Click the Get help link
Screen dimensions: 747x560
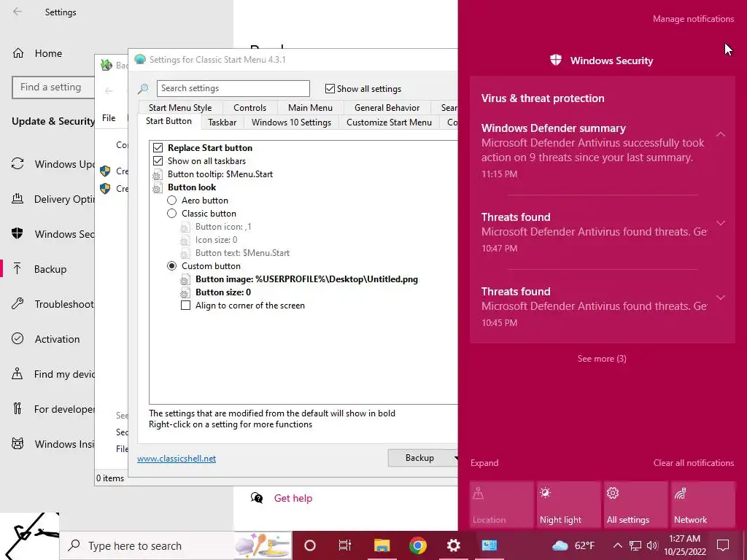[x=293, y=498]
